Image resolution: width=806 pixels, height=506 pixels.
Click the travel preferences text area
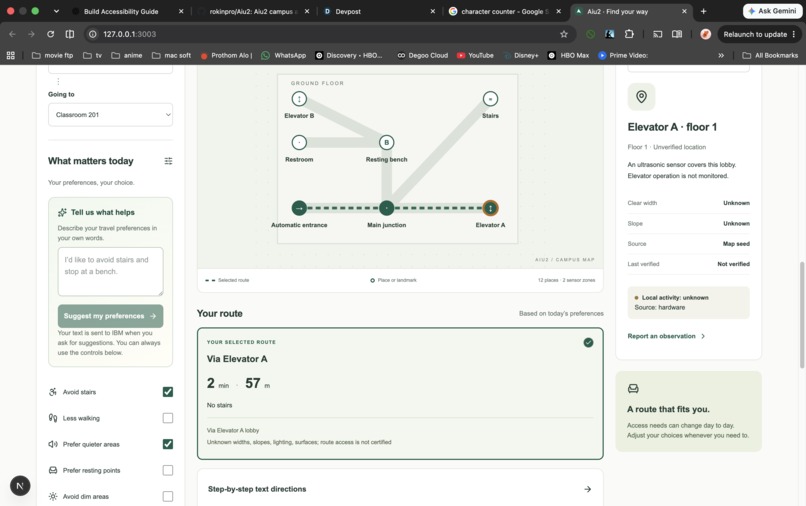111,272
